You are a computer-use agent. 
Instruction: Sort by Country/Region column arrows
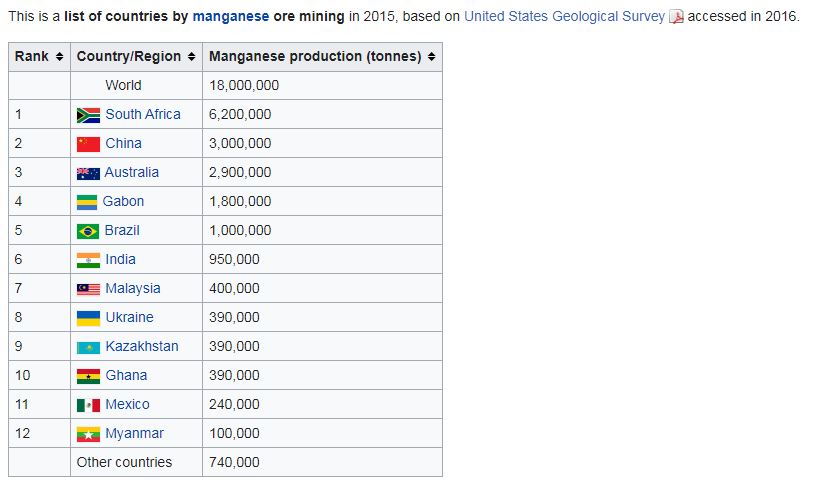pos(192,57)
